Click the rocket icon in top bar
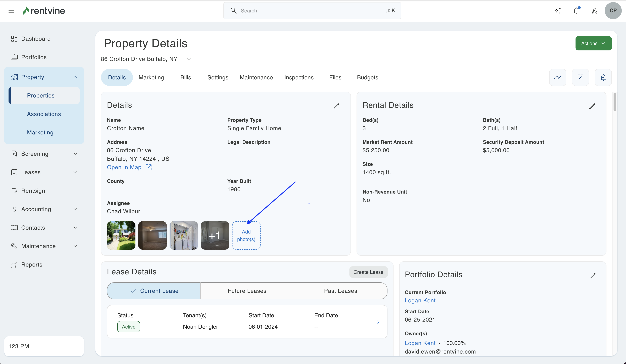The image size is (626, 364). click(x=595, y=11)
